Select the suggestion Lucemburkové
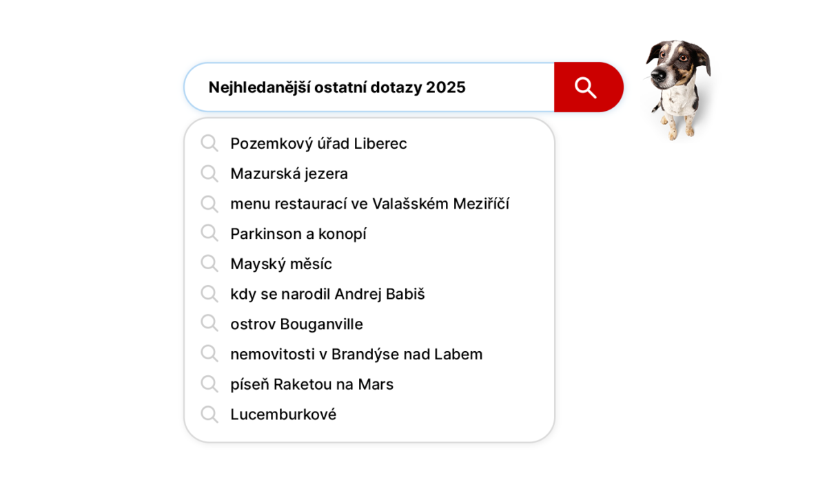 (x=283, y=414)
